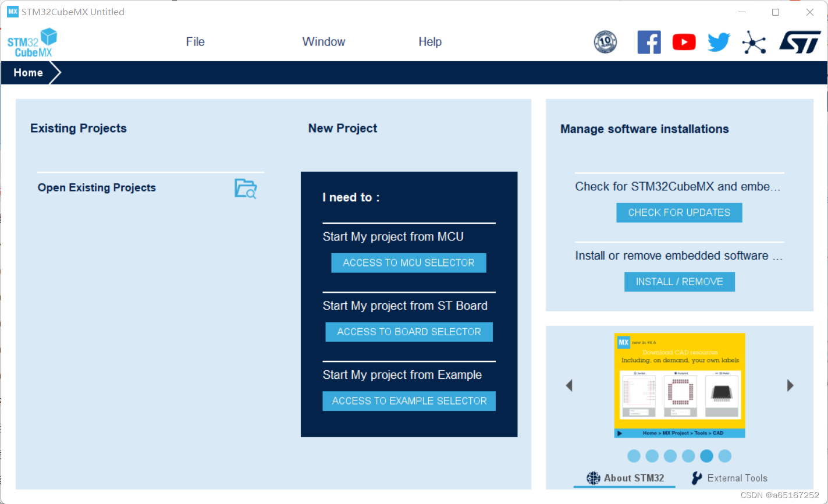Click the MX title bar app icon
The height and width of the screenshot is (504, 828).
click(13, 12)
